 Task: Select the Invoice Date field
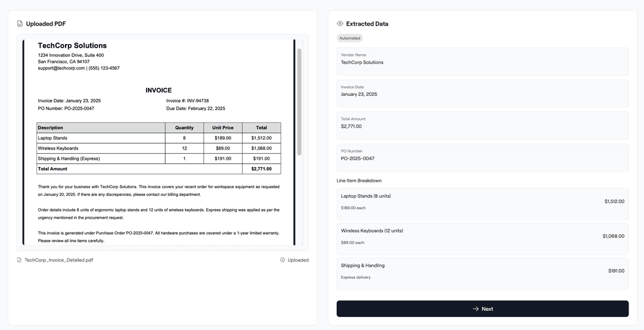tap(482, 94)
